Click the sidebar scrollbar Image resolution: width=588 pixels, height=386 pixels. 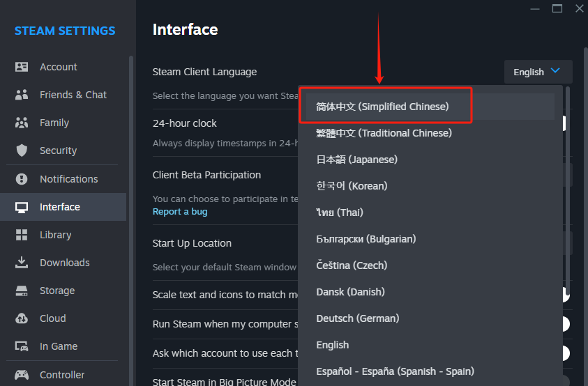point(131,221)
